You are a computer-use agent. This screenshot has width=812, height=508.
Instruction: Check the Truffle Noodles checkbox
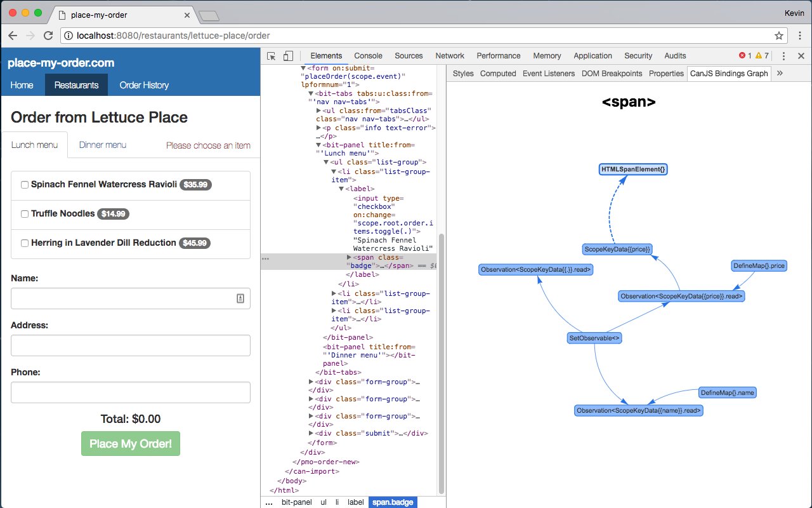[x=25, y=214]
